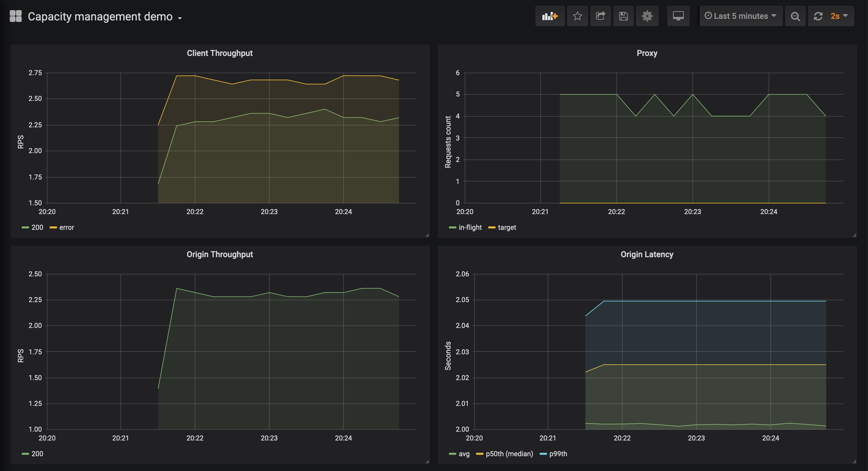Click the Add panel icon
The height and width of the screenshot is (471, 868).
click(550, 16)
